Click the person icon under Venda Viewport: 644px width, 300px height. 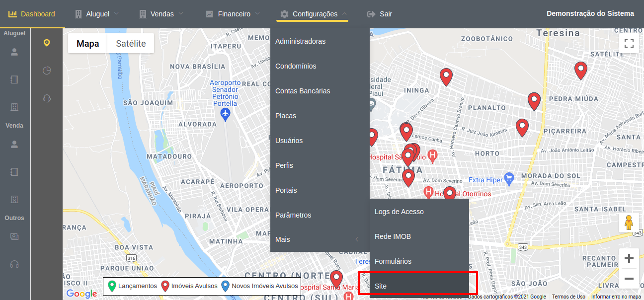[14, 144]
